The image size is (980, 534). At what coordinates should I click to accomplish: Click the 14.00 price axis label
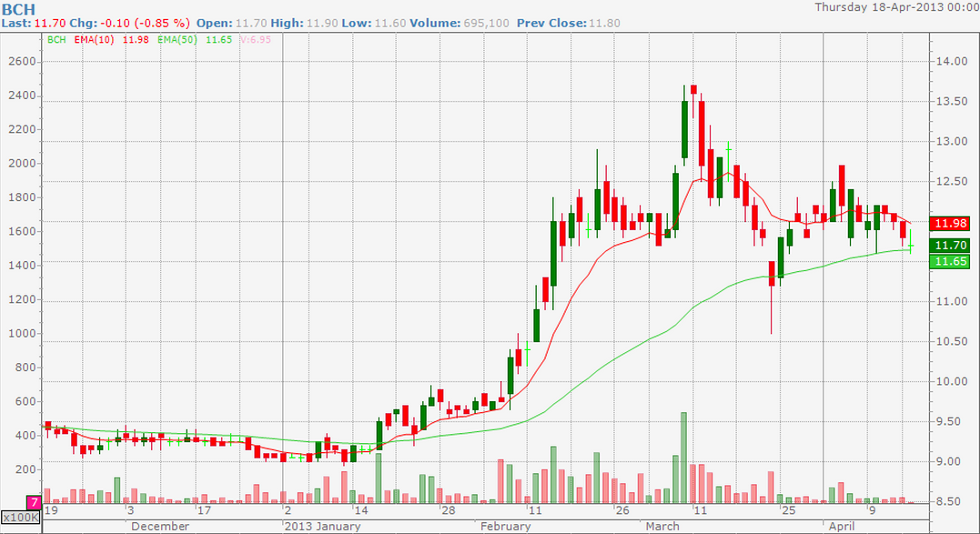tap(951, 61)
